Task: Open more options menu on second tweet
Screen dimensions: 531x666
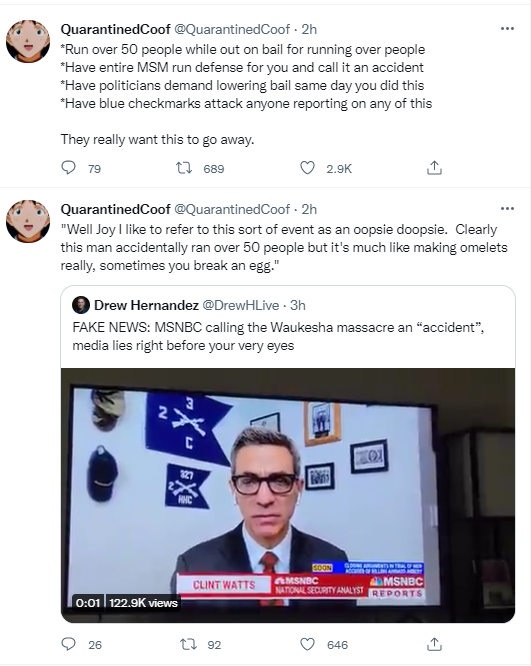Action: tap(507, 209)
